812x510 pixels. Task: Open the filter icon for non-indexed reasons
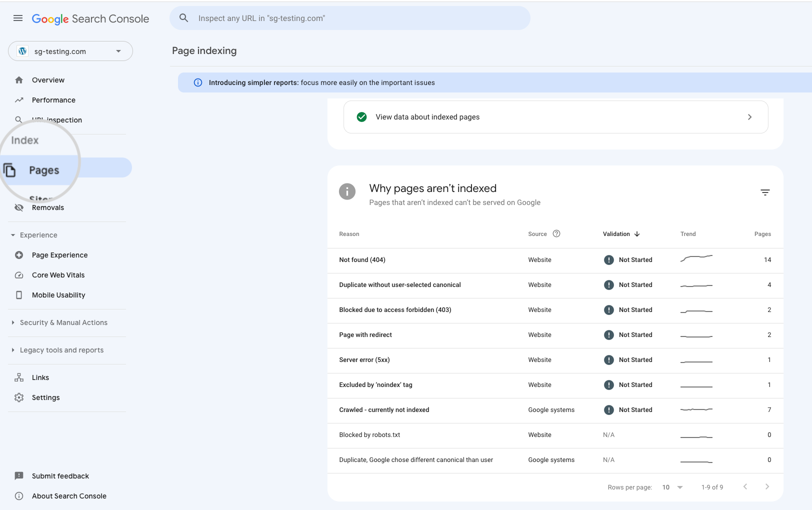click(x=765, y=192)
